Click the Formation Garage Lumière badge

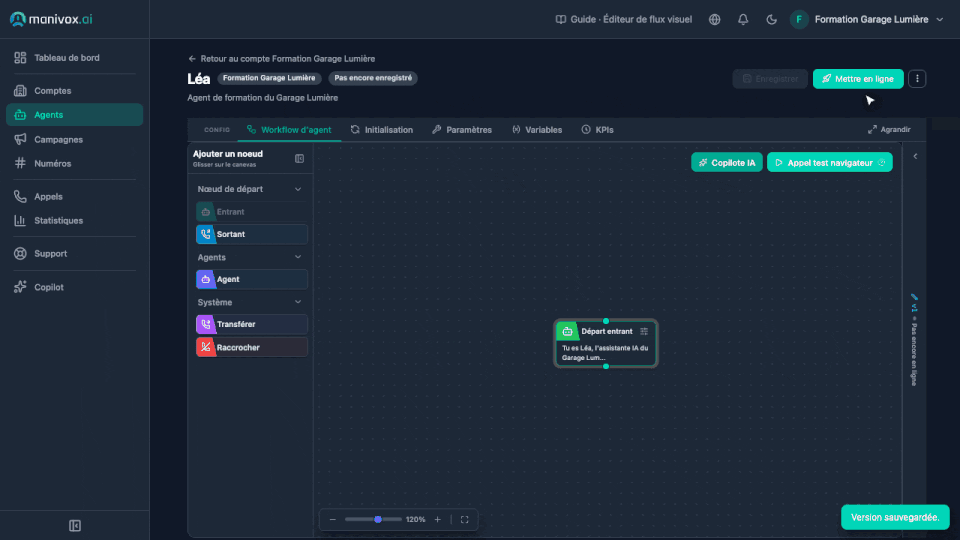coord(269,78)
